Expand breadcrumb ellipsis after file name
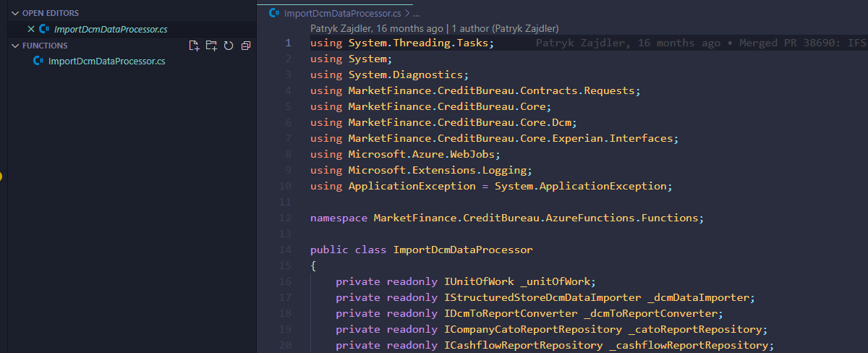Viewport: 868px width, 353px height. click(415, 13)
